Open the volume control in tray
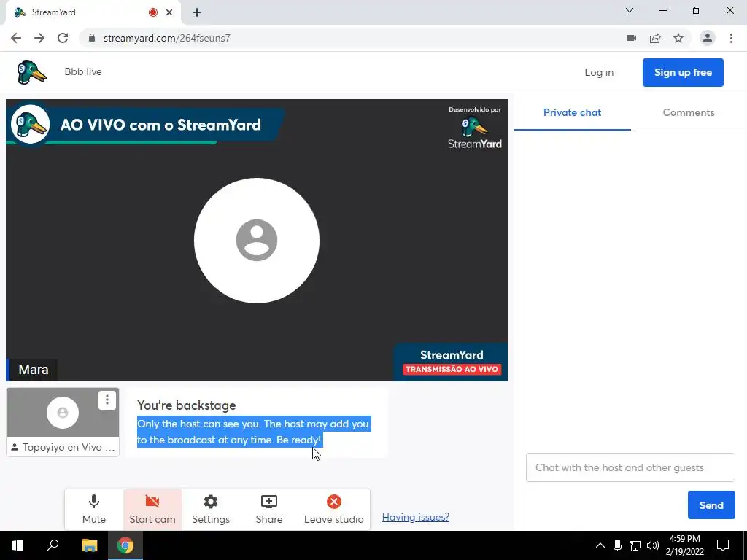The width and height of the screenshot is (747, 560). tap(653, 545)
